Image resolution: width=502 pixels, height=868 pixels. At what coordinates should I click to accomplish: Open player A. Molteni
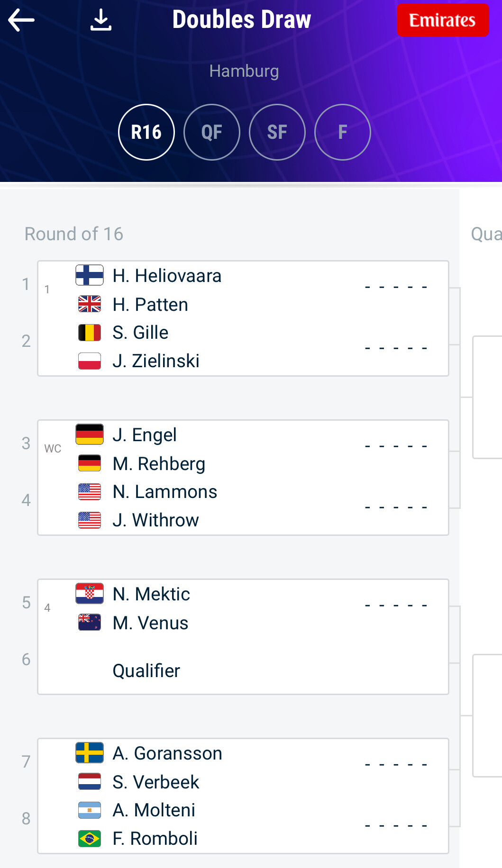point(154,810)
